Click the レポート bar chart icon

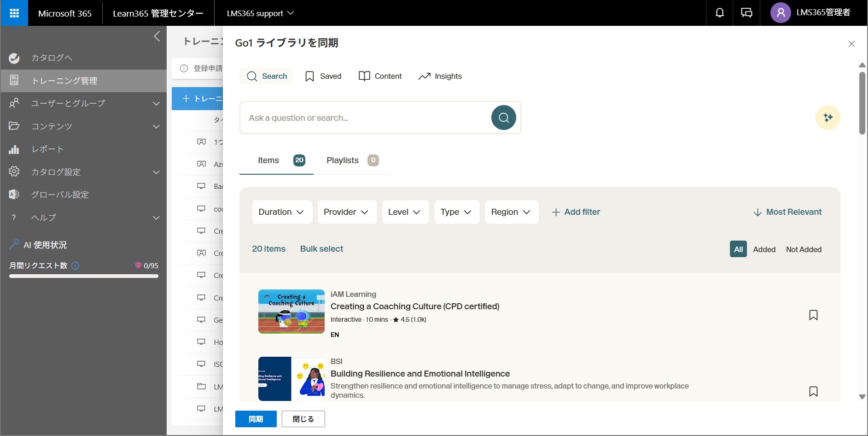(x=14, y=149)
